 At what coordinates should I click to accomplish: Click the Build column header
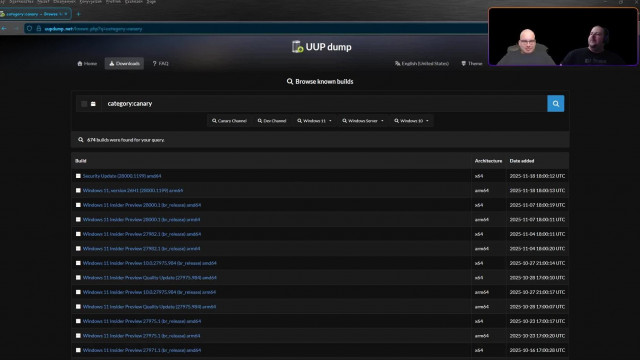[81, 161]
